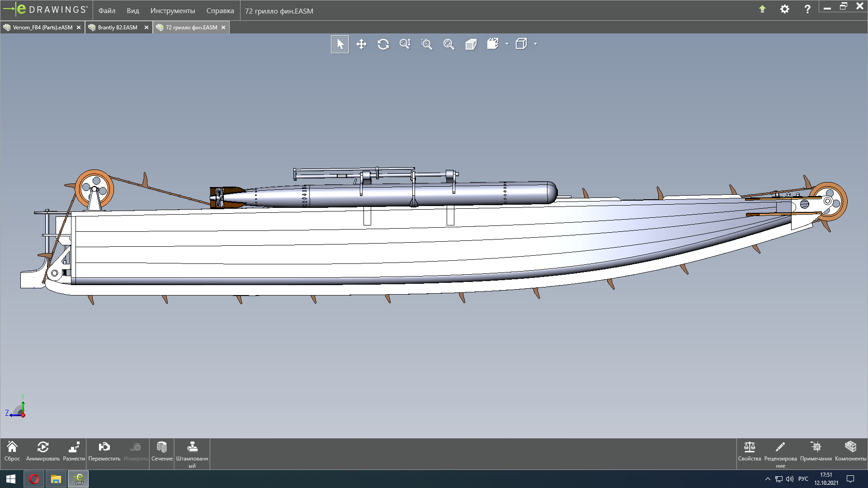Click the torpedo in the 3D view
The height and width of the screenshot is (488, 868).
click(383, 194)
